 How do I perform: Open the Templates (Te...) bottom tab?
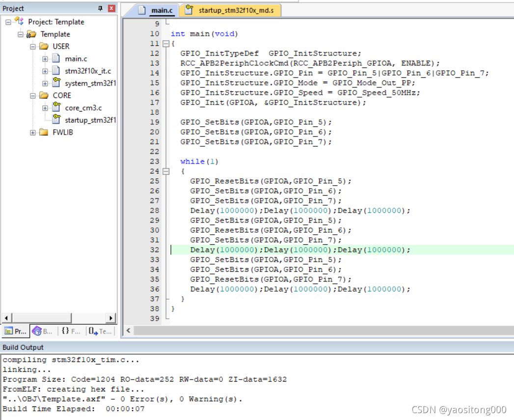100,331
